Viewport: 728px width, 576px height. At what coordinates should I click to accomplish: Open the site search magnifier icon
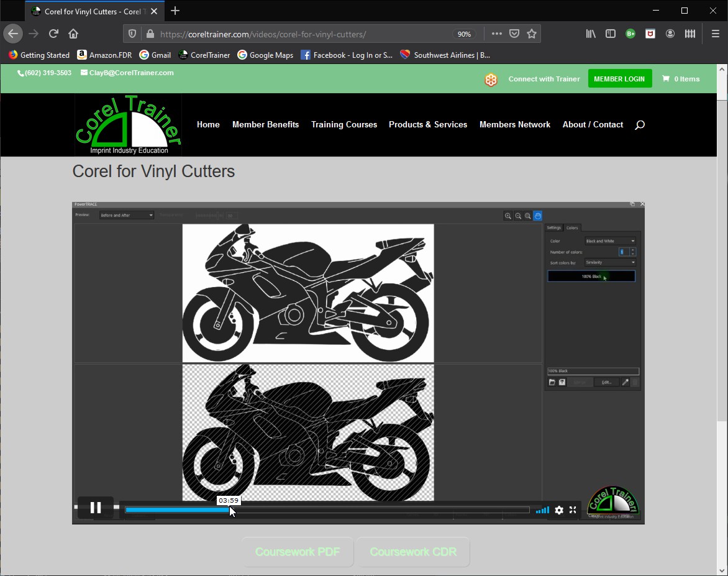(x=640, y=124)
